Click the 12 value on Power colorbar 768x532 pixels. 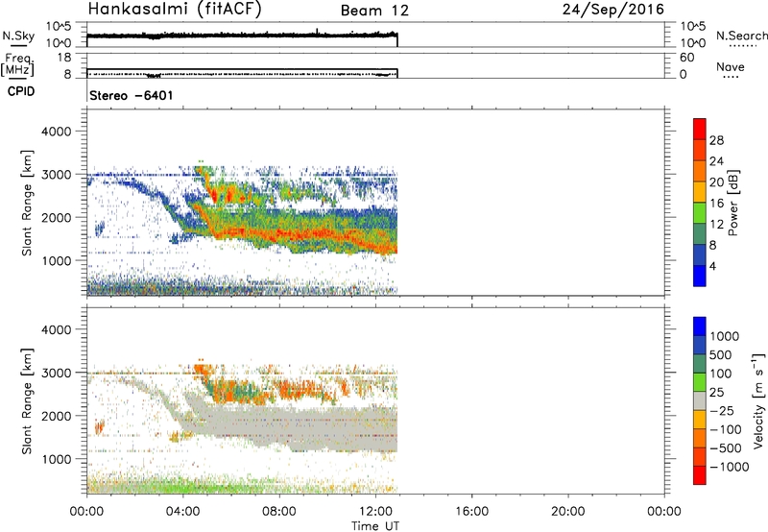pos(716,225)
